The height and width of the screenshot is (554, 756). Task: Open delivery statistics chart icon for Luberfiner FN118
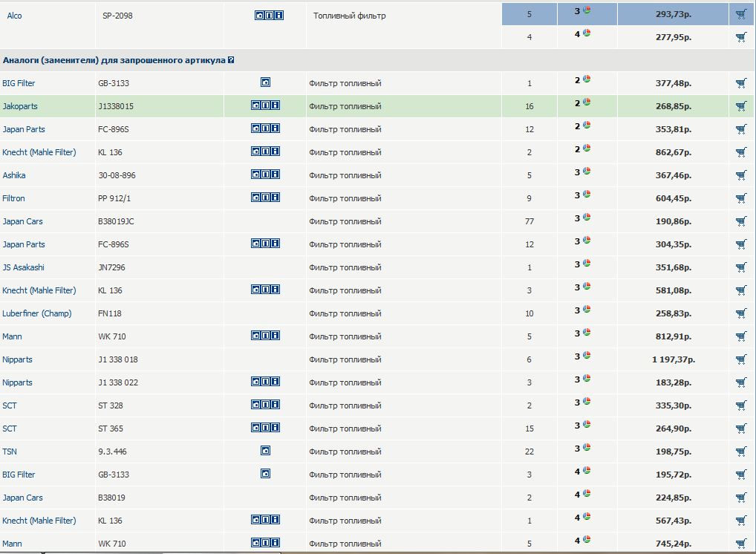[x=587, y=310]
